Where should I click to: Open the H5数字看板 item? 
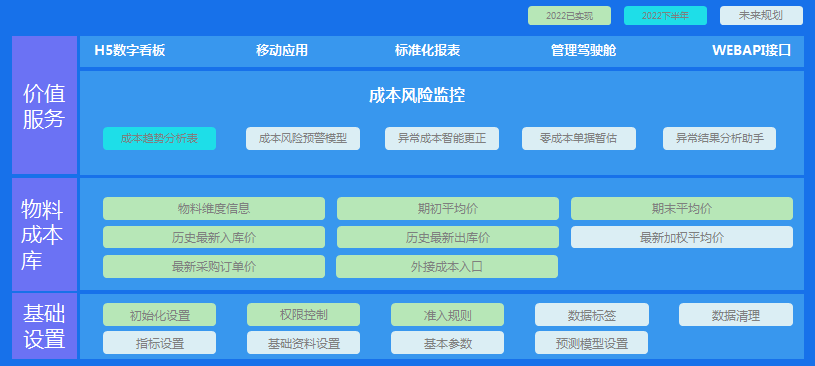pos(130,50)
